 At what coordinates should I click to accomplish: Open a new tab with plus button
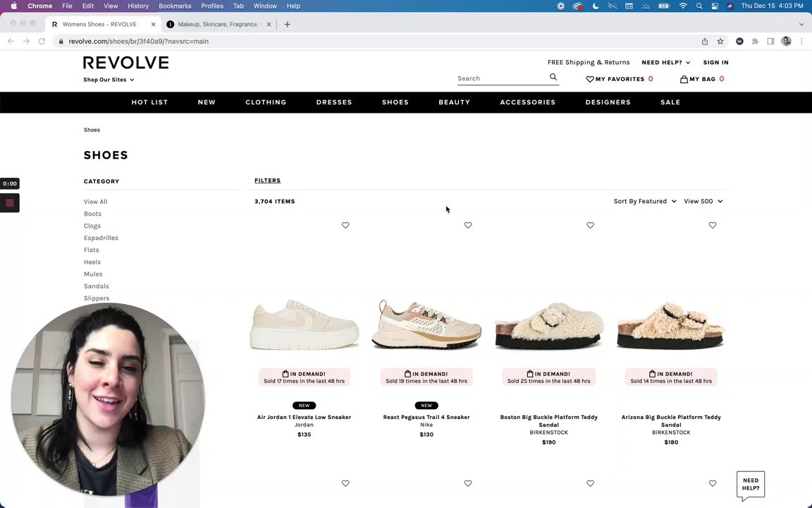coord(287,25)
